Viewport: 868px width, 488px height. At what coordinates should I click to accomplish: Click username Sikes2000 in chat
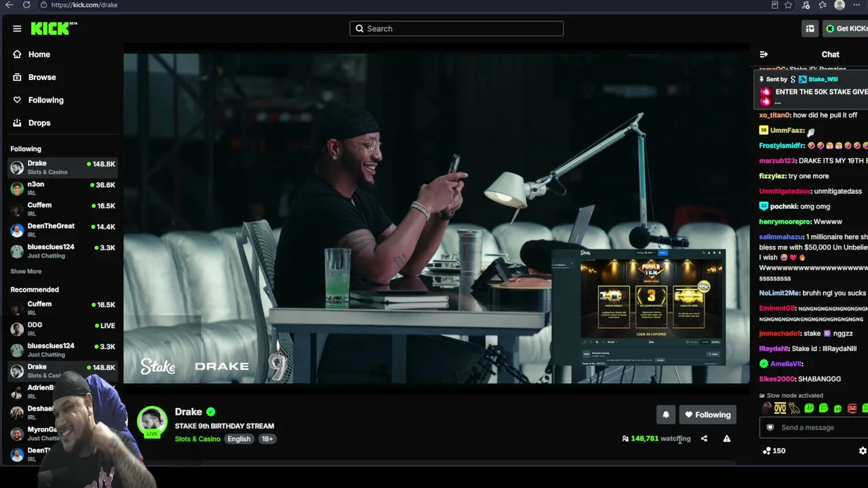(776, 379)
